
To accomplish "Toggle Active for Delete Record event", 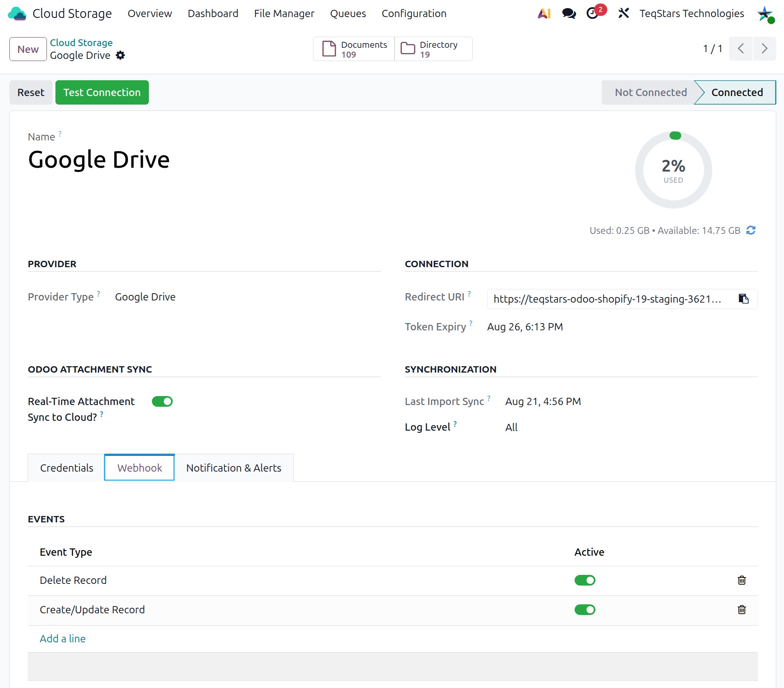I will click(585, 580).
